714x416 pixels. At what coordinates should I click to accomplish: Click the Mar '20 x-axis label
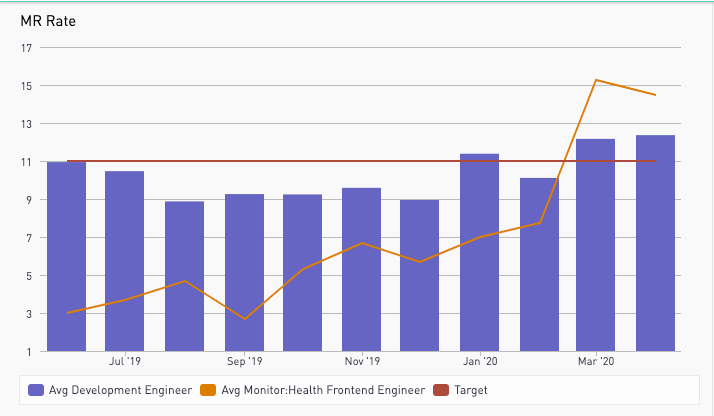click(596, 361)
